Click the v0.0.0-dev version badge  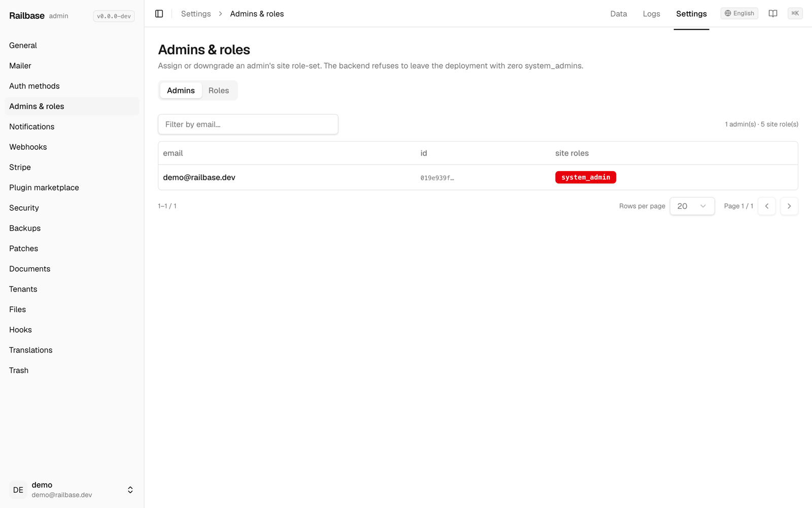(x=114, y=16)
